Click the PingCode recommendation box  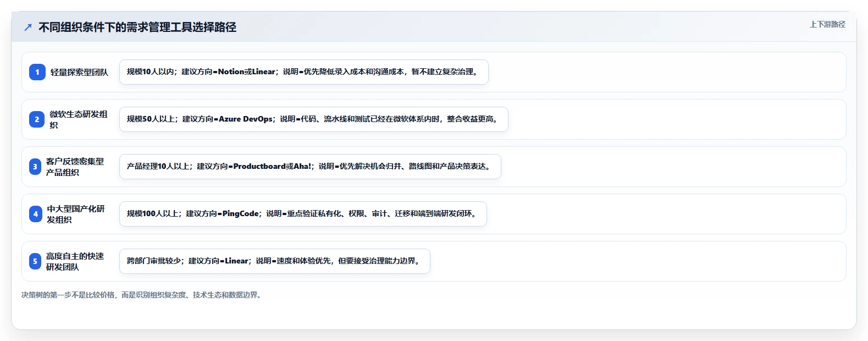(x=303, y=214)
